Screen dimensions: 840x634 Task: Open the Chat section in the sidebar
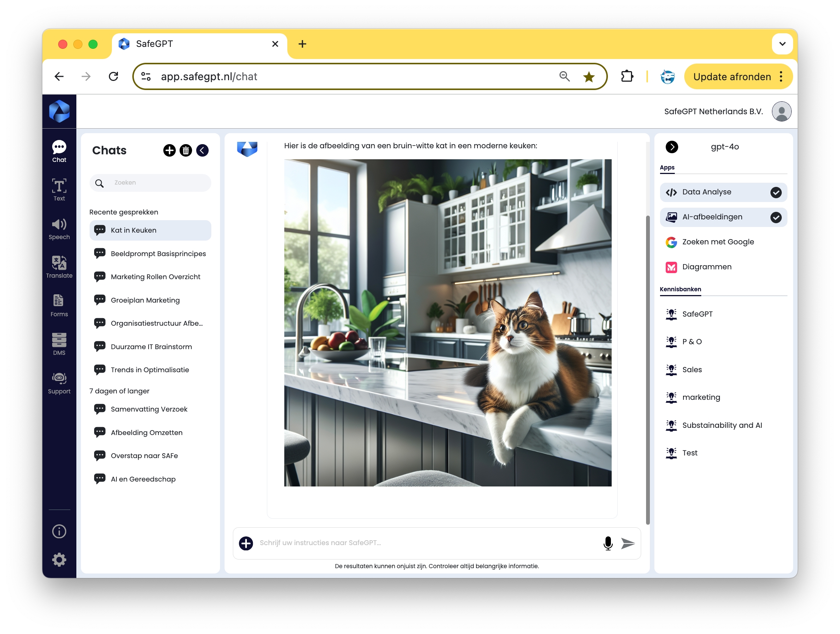point(59,152)
